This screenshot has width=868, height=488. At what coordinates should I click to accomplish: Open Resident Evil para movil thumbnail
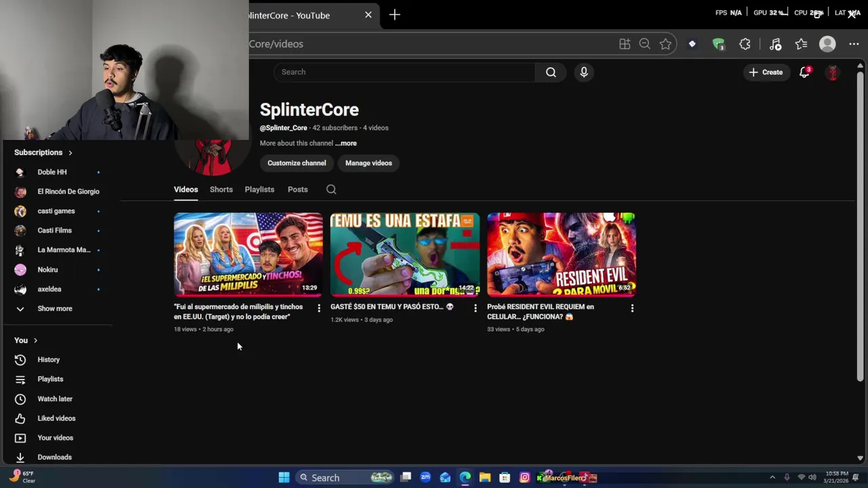pos(561,255)
